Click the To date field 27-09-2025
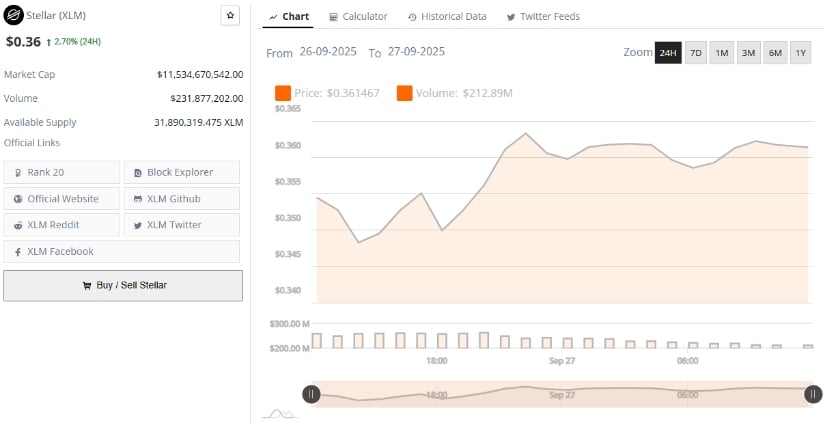Image resolution: width=825 pixels, height=423 pixels. coord(416,52)
